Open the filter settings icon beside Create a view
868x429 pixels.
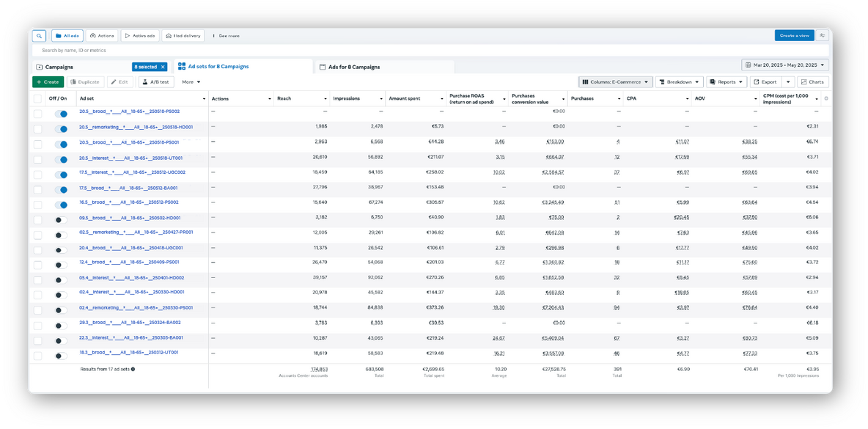[823, 35]
